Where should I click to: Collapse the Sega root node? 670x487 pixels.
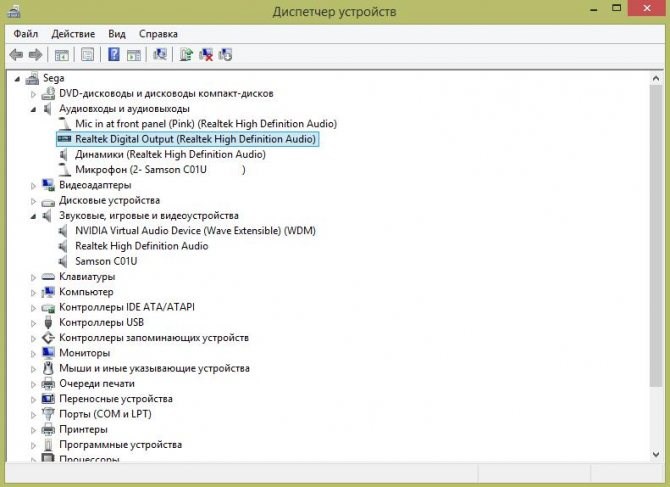(x=17, y=79)
